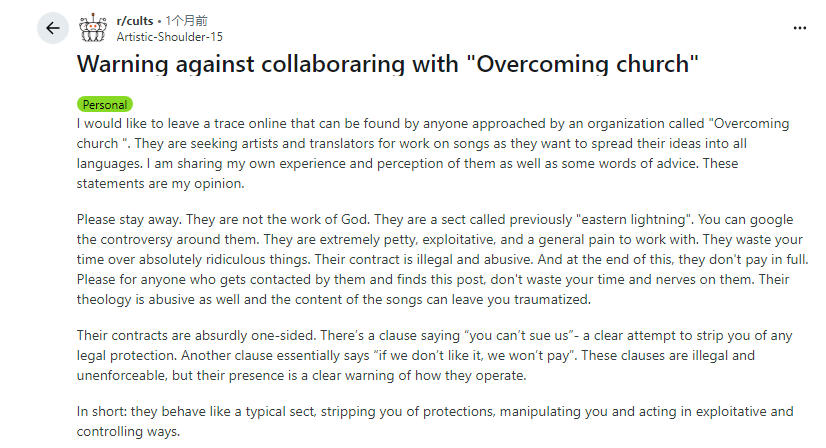Click "Overcoming church" in the bold post title
The height and width of the screenshot is (448, 826).
pyautogui.click(x=582, y=65)
